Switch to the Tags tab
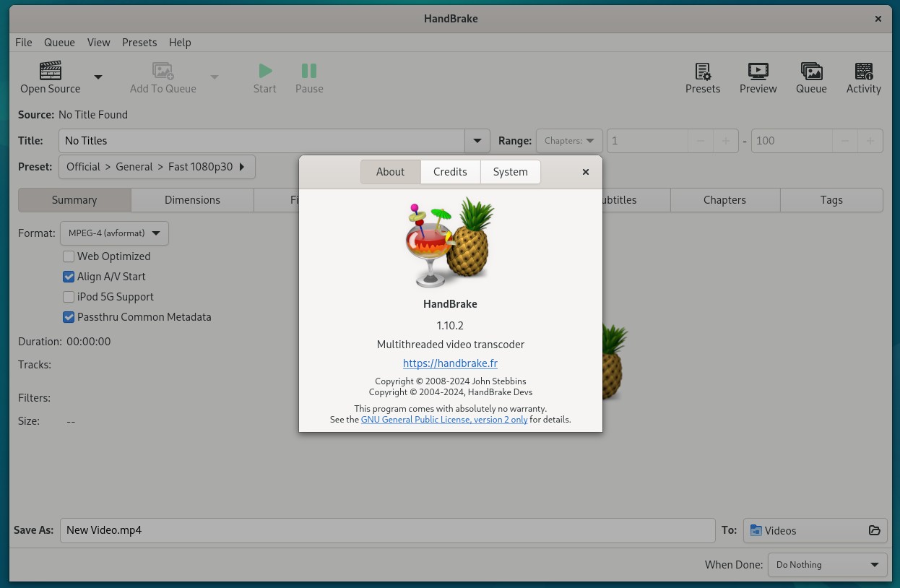This screenshot has width=900, height=588. pos(831,200)
